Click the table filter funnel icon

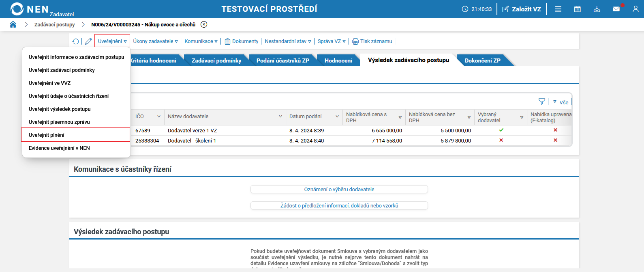point(542,101)
